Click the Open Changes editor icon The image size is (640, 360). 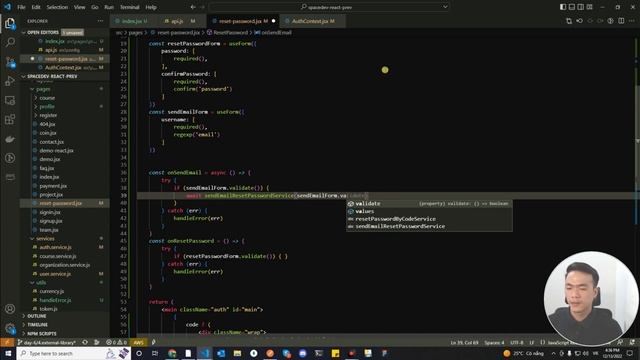click(x=569, y=21)
